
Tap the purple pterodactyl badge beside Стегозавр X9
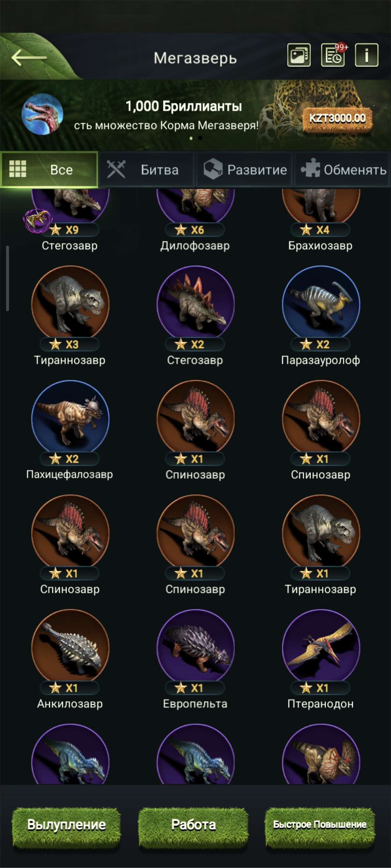tap(37, 220)
